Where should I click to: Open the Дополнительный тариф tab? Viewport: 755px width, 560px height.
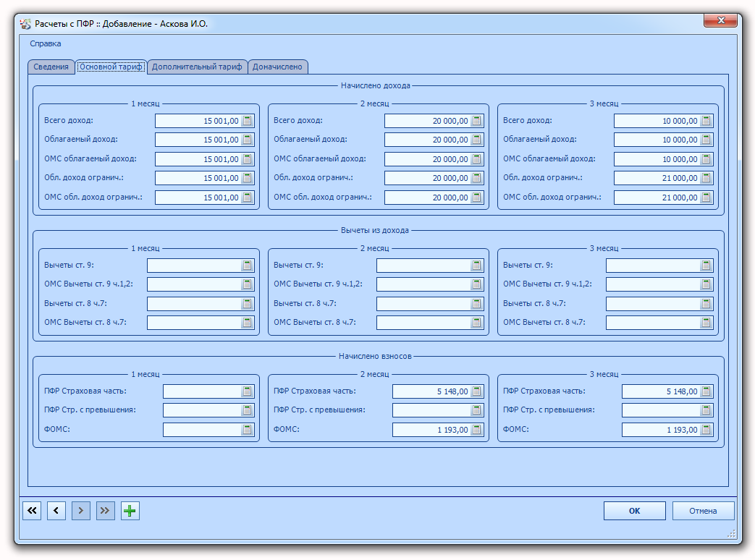pos(197,67)
